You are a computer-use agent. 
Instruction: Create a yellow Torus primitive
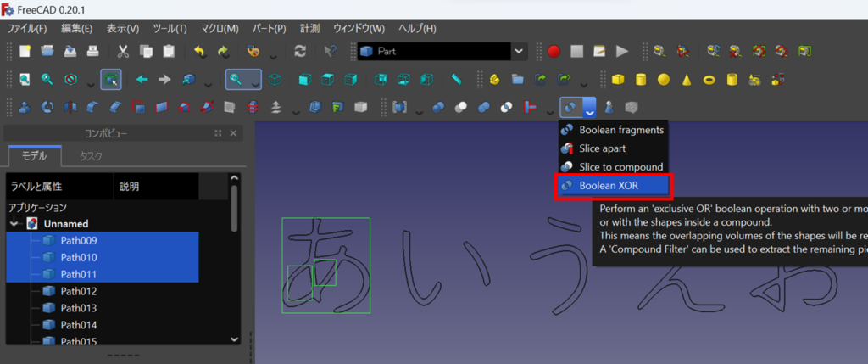709,79
